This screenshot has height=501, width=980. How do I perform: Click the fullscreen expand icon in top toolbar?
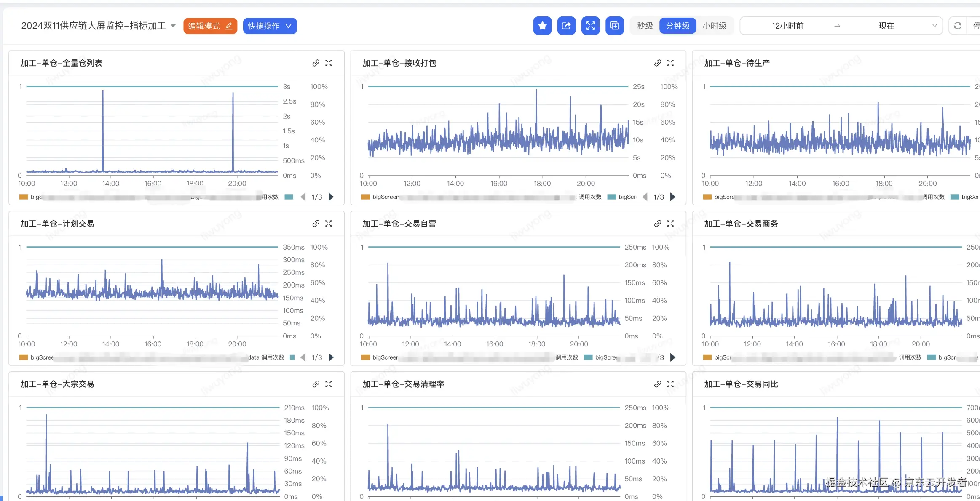[x=590, y=26]
